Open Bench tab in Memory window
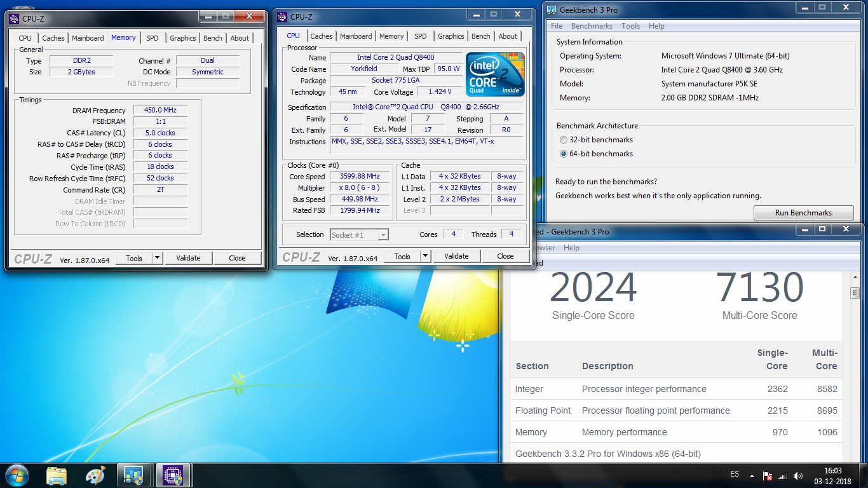 (x=213, y=38)
